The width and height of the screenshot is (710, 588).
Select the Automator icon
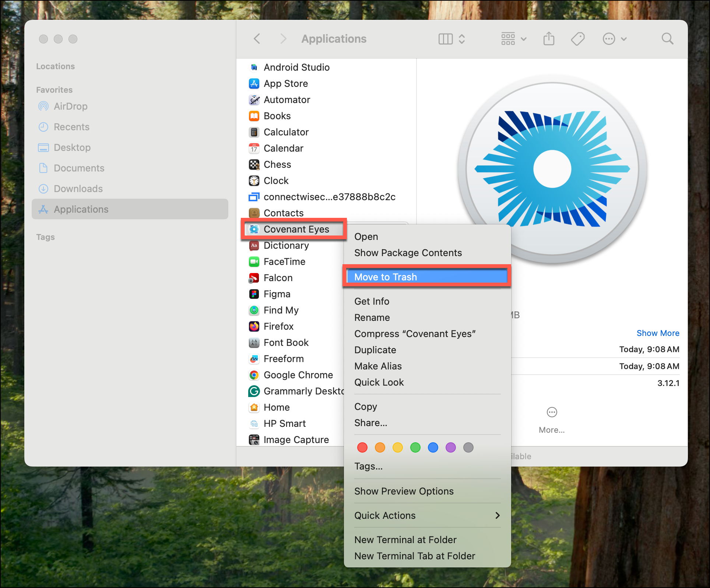(254, 100)
